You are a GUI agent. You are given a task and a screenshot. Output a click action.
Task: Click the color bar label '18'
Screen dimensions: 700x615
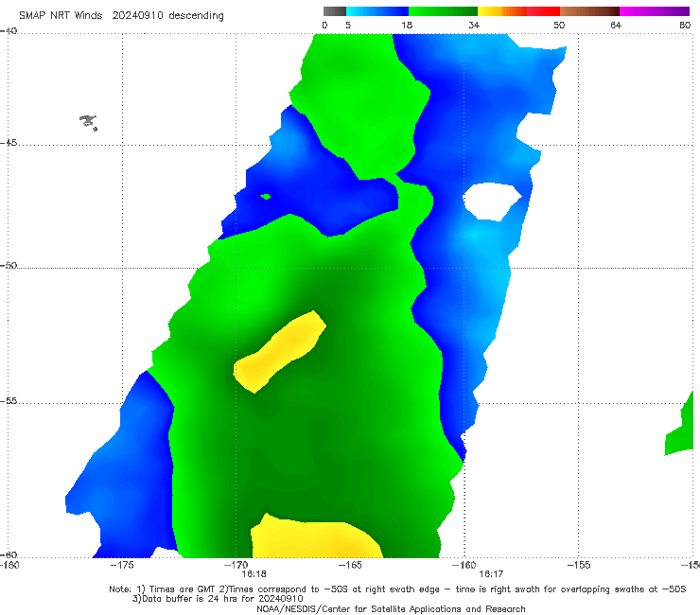[407, 25]
